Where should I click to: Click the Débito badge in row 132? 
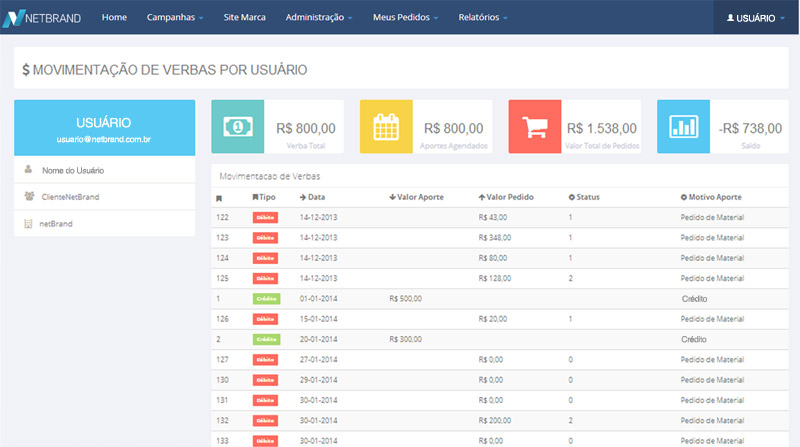(x=265, y=421)
